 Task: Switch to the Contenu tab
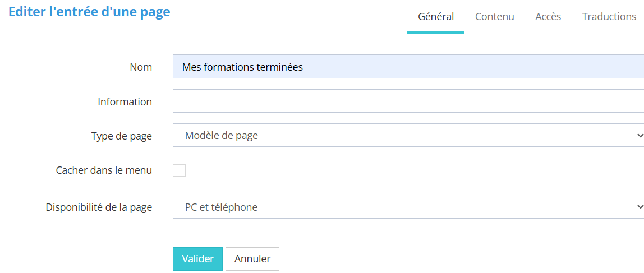[x=494, y=17]
